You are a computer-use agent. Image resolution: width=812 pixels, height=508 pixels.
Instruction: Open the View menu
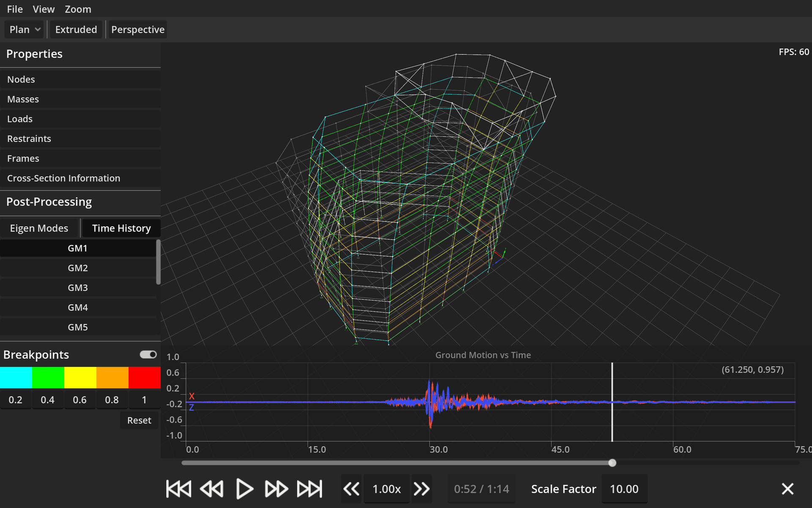(44, 9)
